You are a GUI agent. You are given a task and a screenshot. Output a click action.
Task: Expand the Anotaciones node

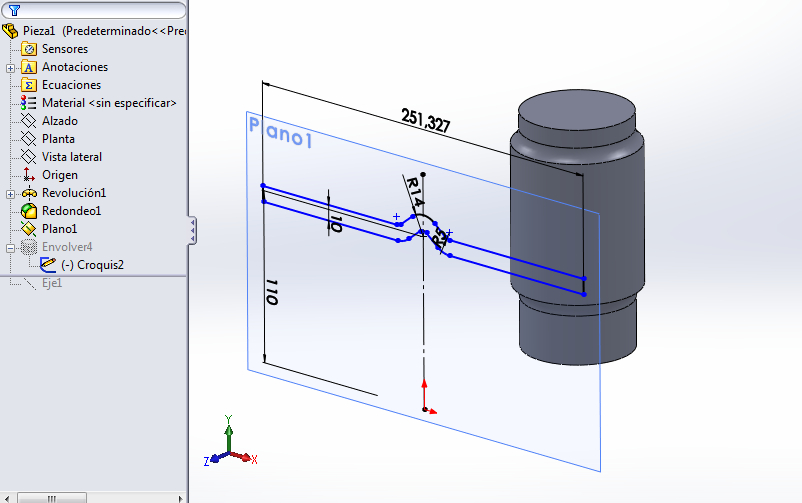[x=10, y=68]
